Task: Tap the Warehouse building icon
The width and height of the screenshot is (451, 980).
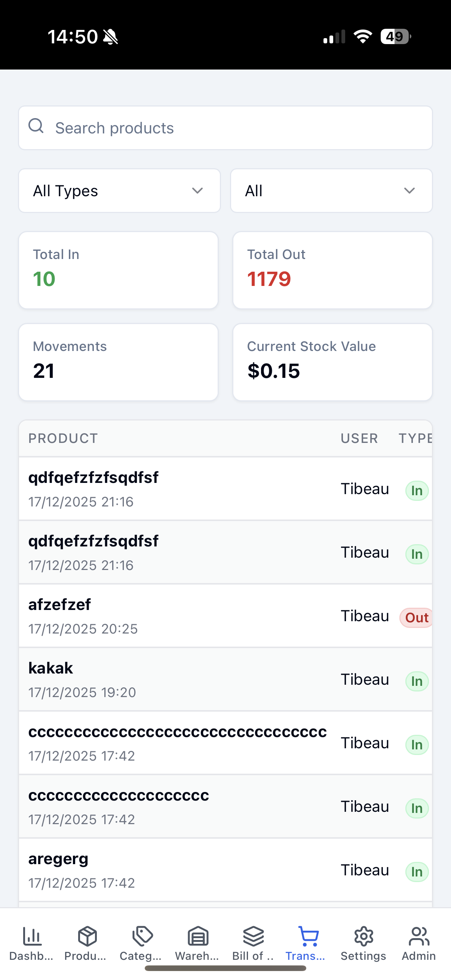Action: [198, 936]
